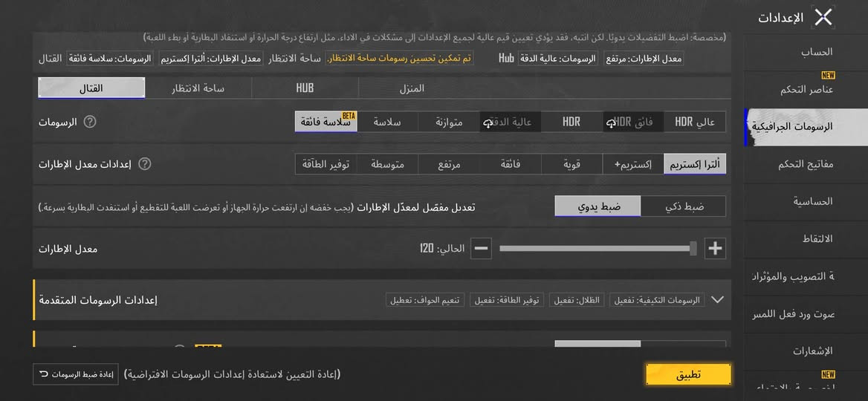The image size is (868, 401).
Task: Select the القتال tab
Action: pos(92,88)
